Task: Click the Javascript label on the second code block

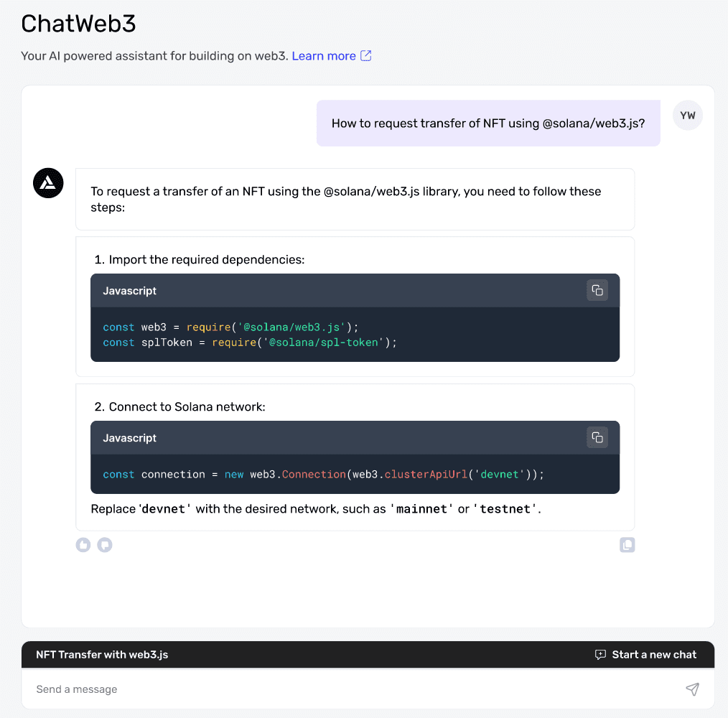Action: click(x=129, y=437)
